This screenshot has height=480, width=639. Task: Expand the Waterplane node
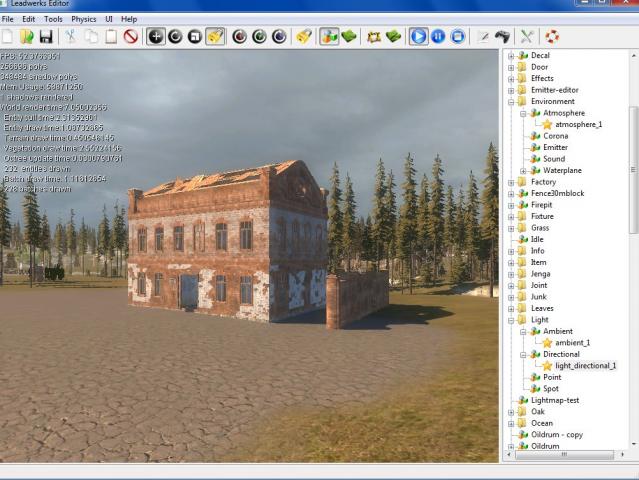[x=523, y=170]
